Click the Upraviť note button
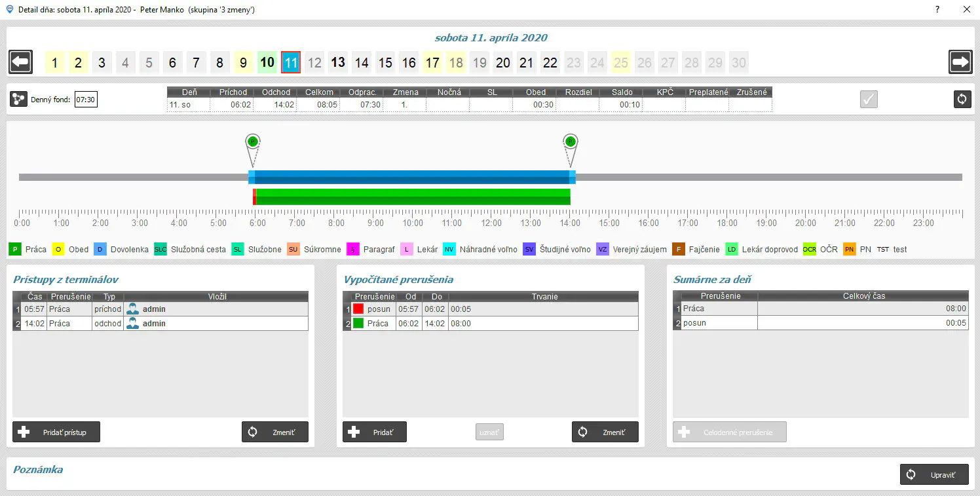The height and width of the screenshot is (496, 980). pos(934,475)
